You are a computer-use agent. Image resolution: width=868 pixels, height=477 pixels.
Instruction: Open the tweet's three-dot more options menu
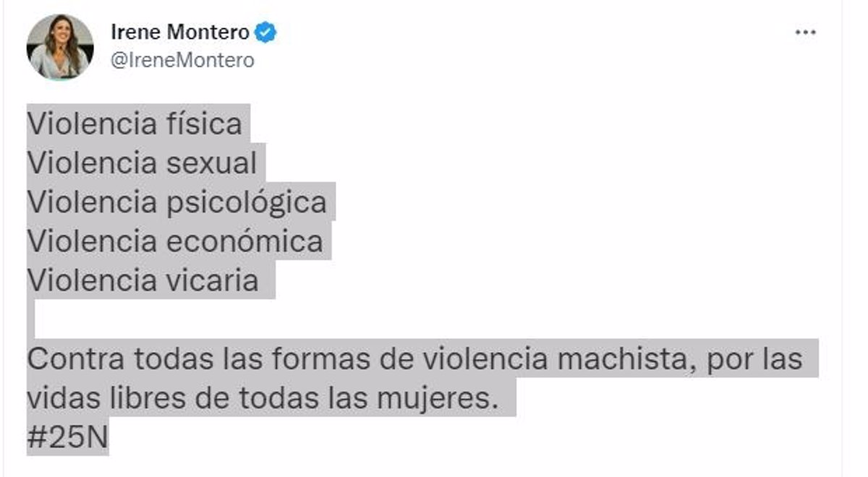click(x=805, y=33)
